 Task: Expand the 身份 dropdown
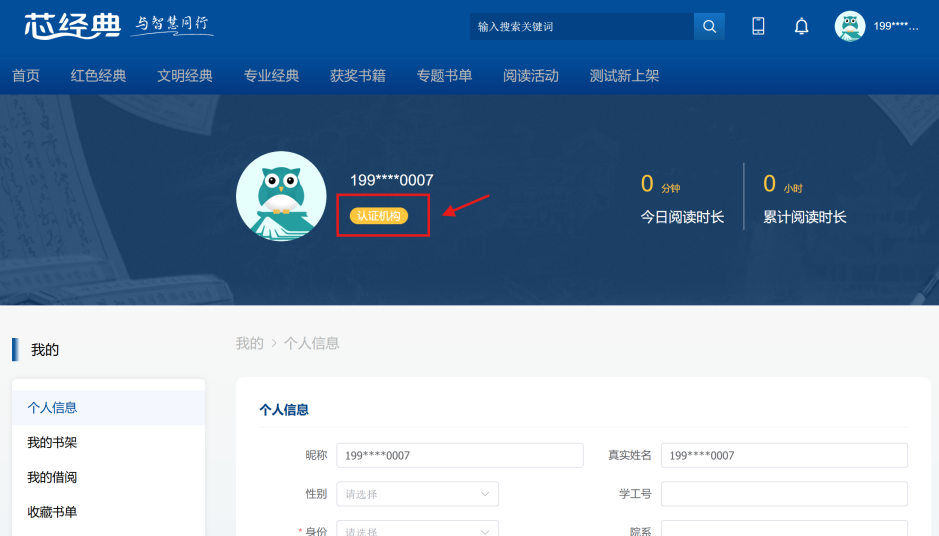pyautogui.click(x=417, y=531)
